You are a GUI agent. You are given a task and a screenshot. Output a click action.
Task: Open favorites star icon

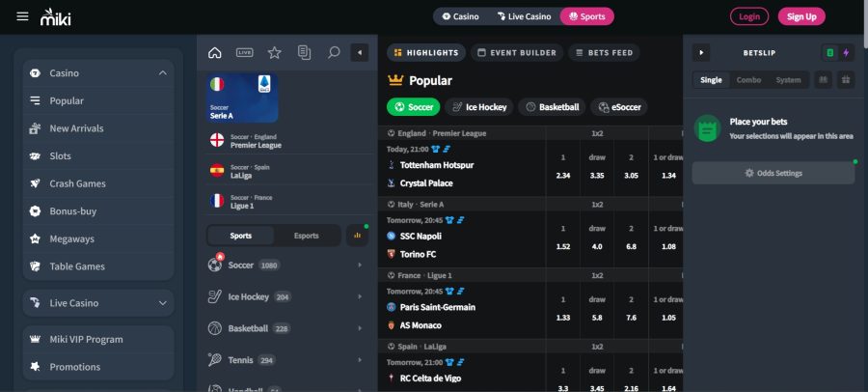pyautogui.click(x=274, y=52)
